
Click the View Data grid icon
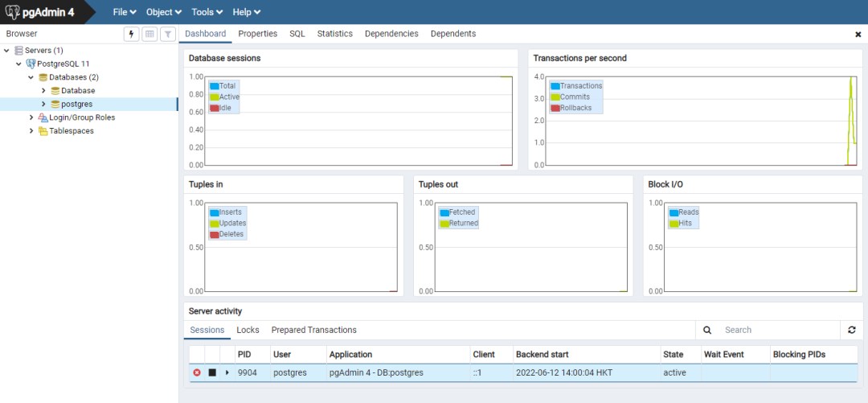[149, 34]
